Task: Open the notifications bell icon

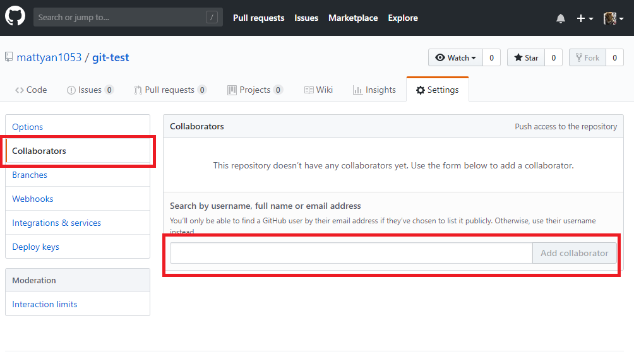Action: pyautogui.click(x=560, y=18)
